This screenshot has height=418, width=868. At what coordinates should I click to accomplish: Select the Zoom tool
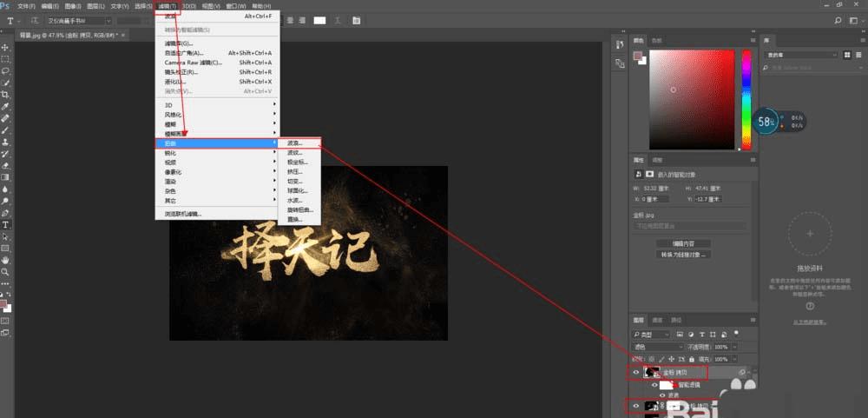(x=5, y=272)
